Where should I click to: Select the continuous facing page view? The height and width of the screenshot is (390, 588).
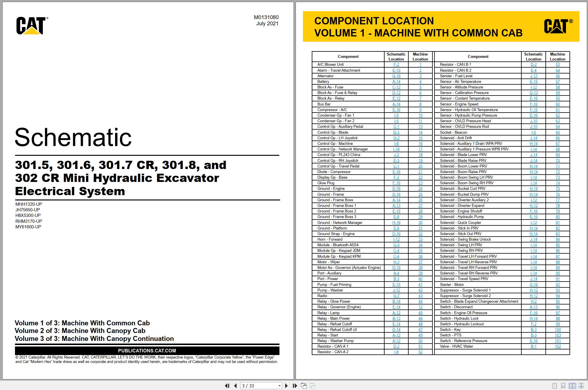(581, 386)
